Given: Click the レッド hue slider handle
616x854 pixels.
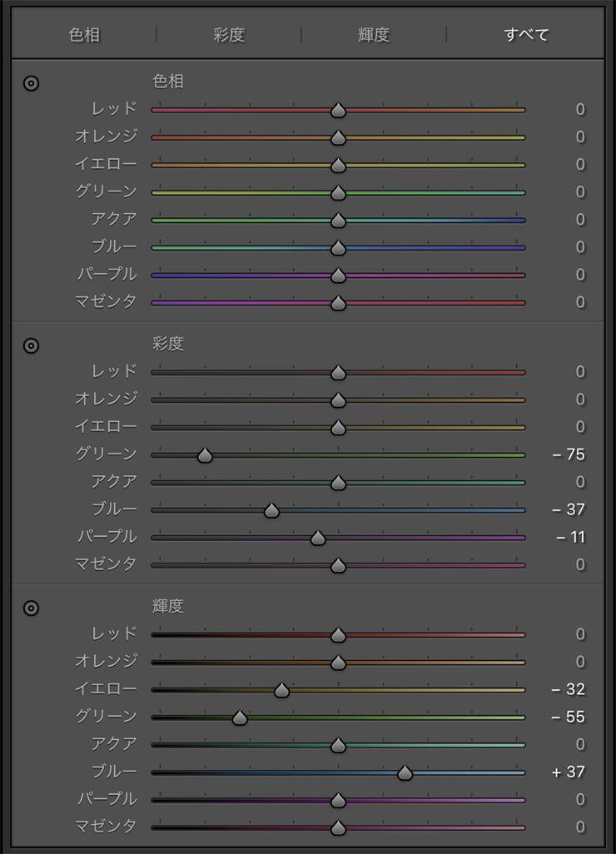Looking at the screenshot, I should click(x=338, y=111).
